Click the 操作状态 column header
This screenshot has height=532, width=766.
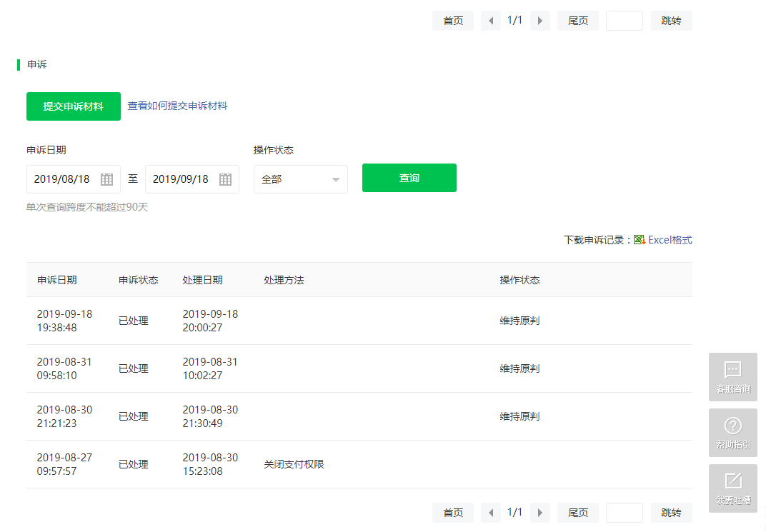tap(519, 280)
